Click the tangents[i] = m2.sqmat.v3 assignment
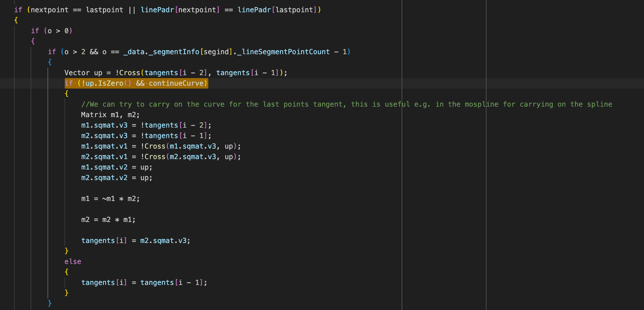Image resolution: width=644 pixels, height=310 pixels. 136,241
